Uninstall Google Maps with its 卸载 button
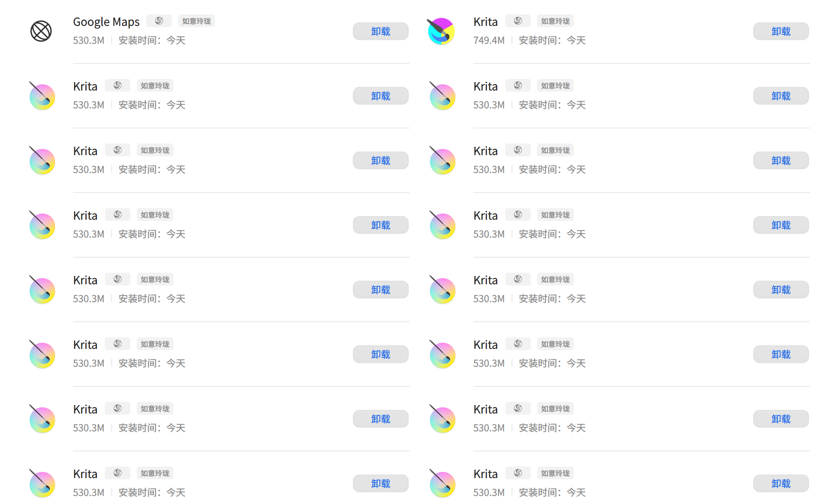827x504 pixels. (381, 31)
